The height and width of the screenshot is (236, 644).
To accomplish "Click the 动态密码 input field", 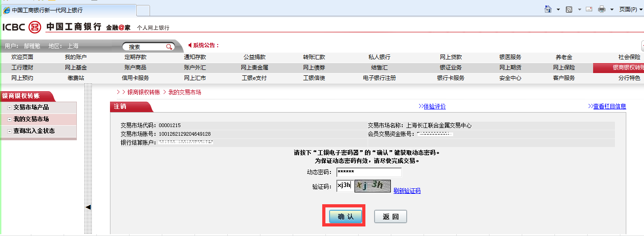I will (369, 172).
